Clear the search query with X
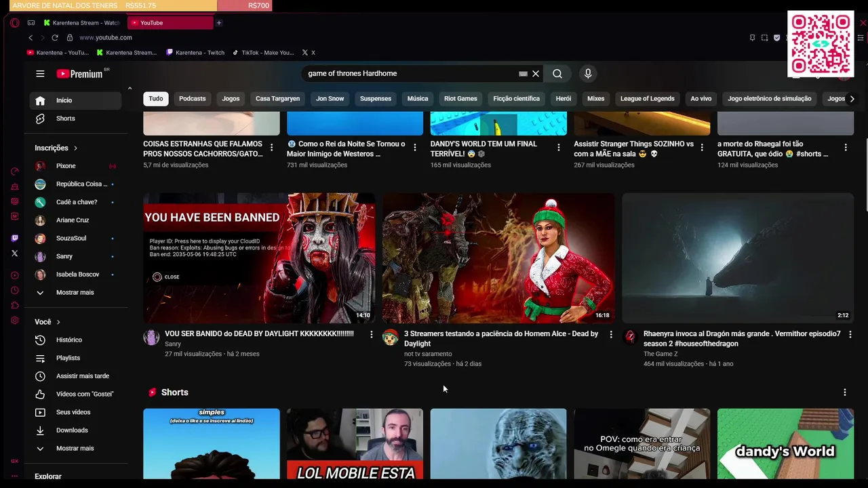The width and height of the screenshot is (868, 488). tap(536, 73)
